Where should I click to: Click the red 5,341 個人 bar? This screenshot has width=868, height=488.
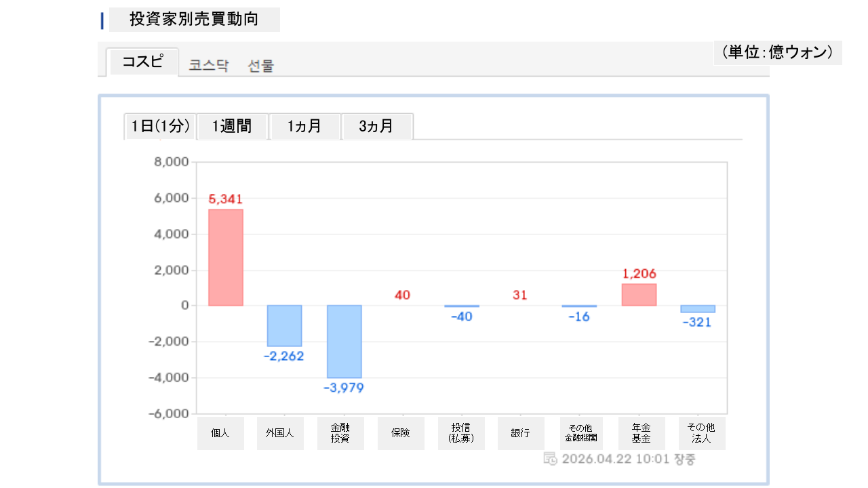click(x=225, y=258)
